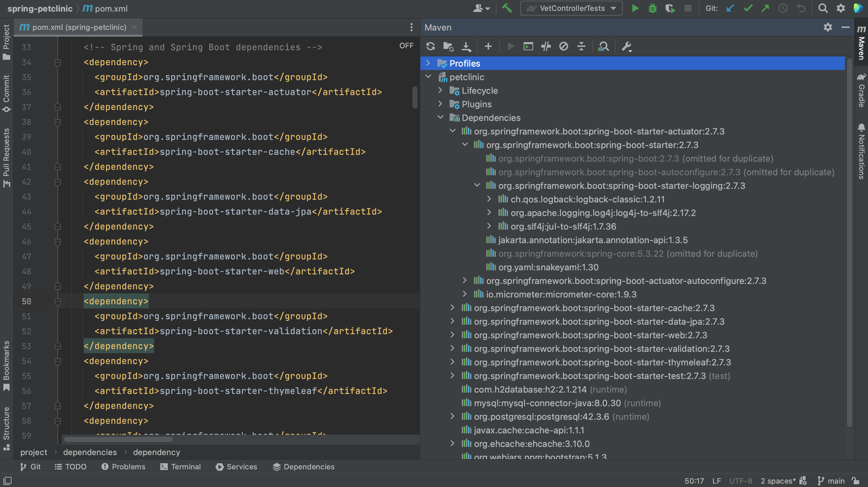Screen dimensions: 868x487
Task: Expand the Lifecycle node under petclinic
Action: point(440,90)
